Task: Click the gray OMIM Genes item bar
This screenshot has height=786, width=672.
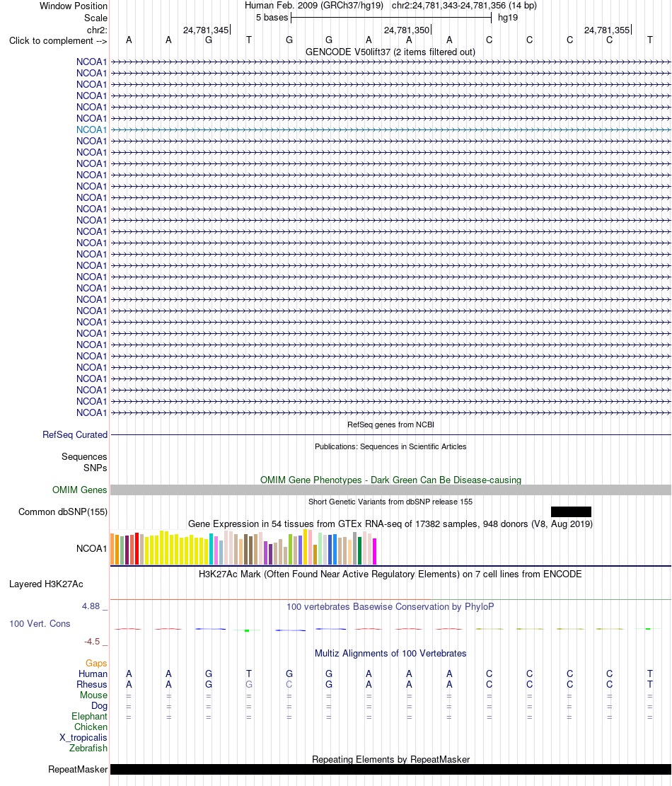Action: pyautogui.click(x=390, y=490)
